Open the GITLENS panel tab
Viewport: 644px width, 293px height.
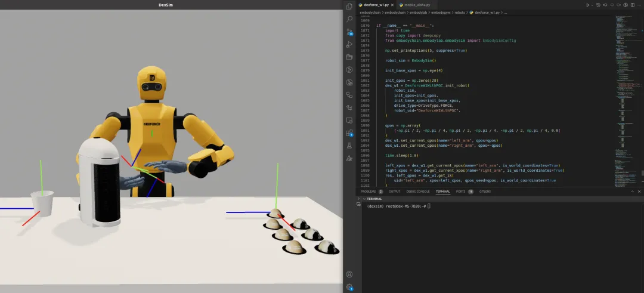tap(485, 192)
